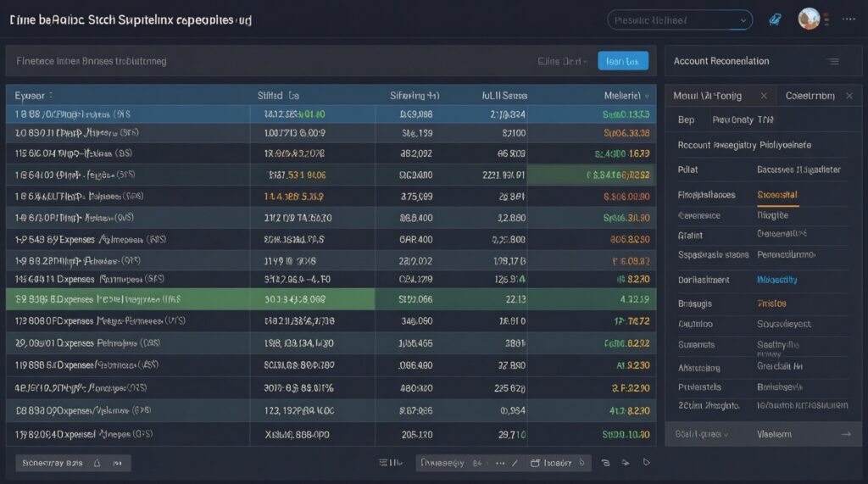Click the Account Reconciliation panel menu icon
This screenshot has height=484, width=868.
[832, 61]
